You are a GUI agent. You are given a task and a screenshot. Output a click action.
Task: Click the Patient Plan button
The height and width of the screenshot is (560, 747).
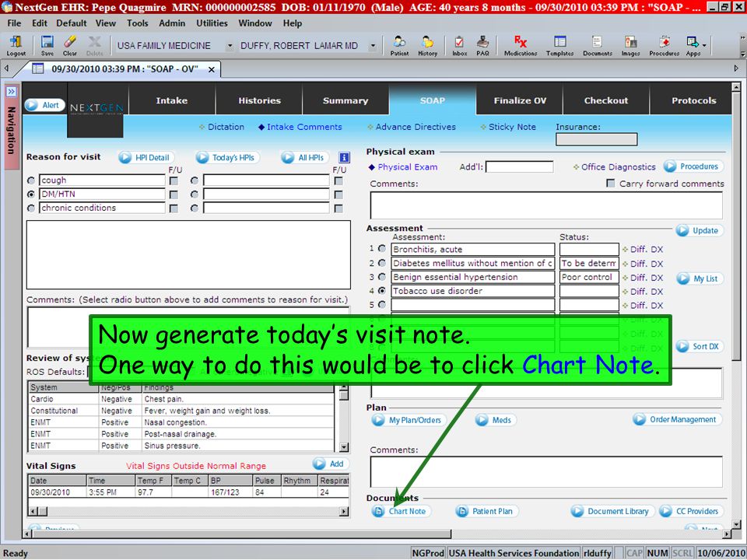point(486,512)
